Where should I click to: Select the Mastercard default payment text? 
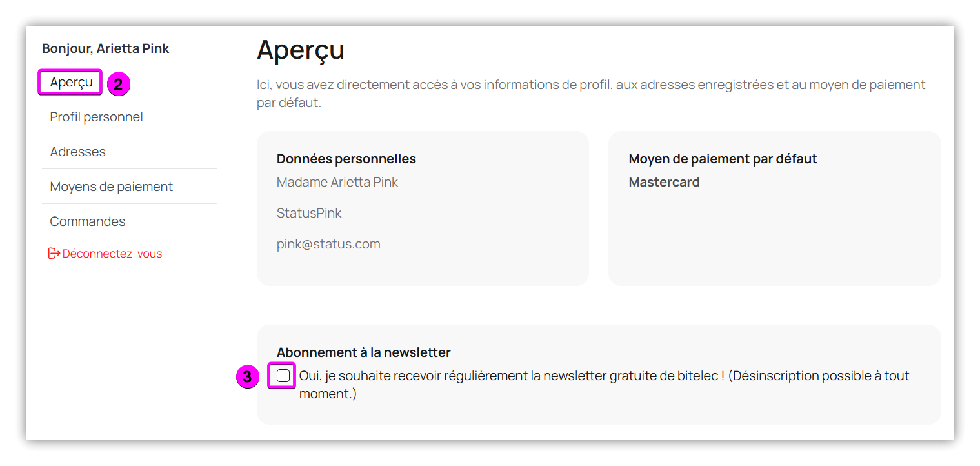click(x=664, y=182)
